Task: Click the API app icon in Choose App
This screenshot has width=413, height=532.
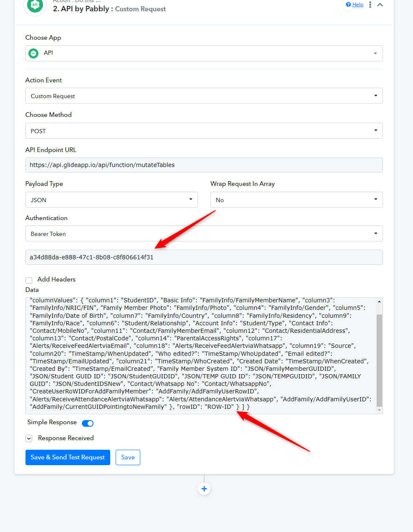Action: point(33,53)
